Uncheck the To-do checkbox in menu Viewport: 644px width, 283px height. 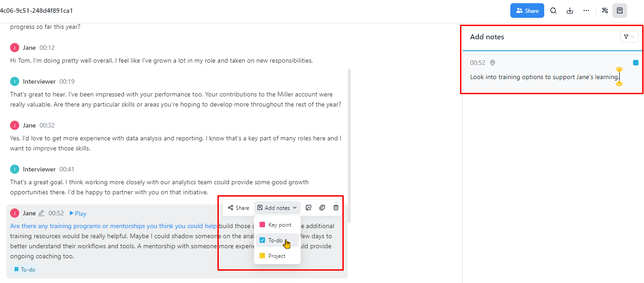click(262, 240)
